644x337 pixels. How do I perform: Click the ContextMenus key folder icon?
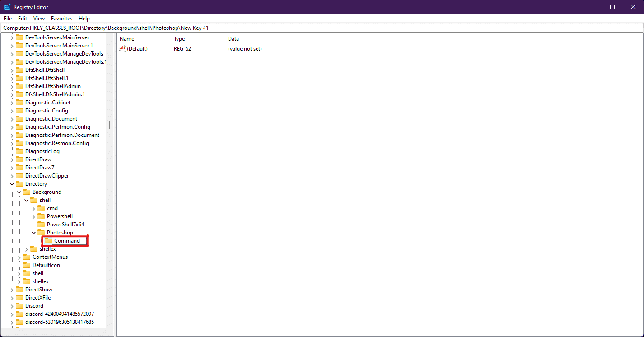pyautogui.click(x=26, y=257)
